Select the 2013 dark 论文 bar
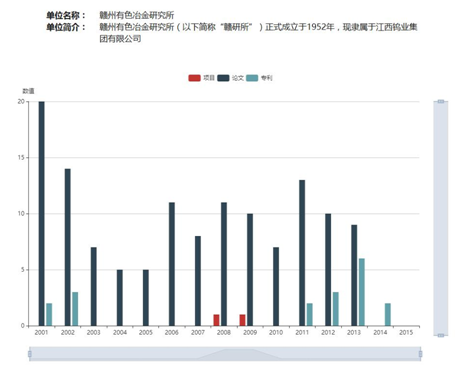471x375 pixels. pos(354,275)
